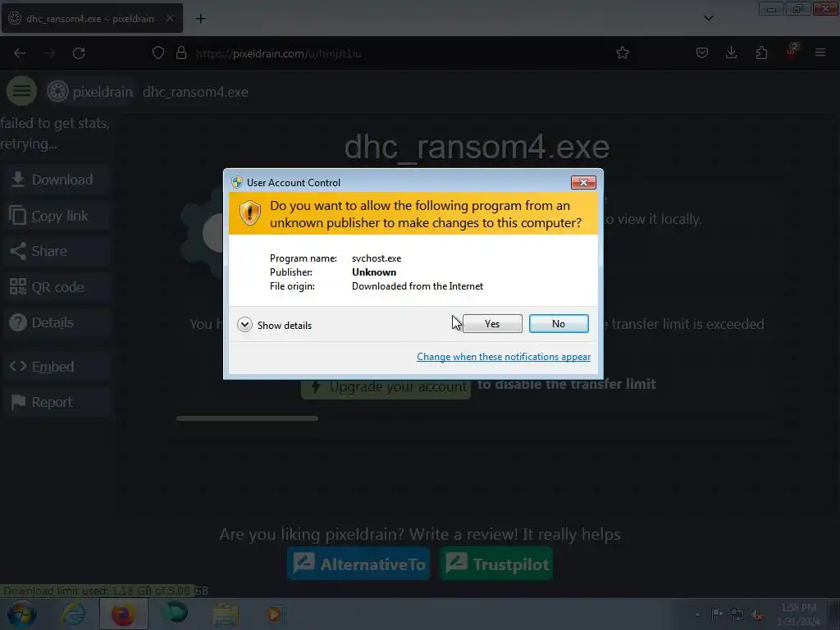840x630 pixels.
Task: Click Copy link in the sidebar
Action: coord(57,216)
